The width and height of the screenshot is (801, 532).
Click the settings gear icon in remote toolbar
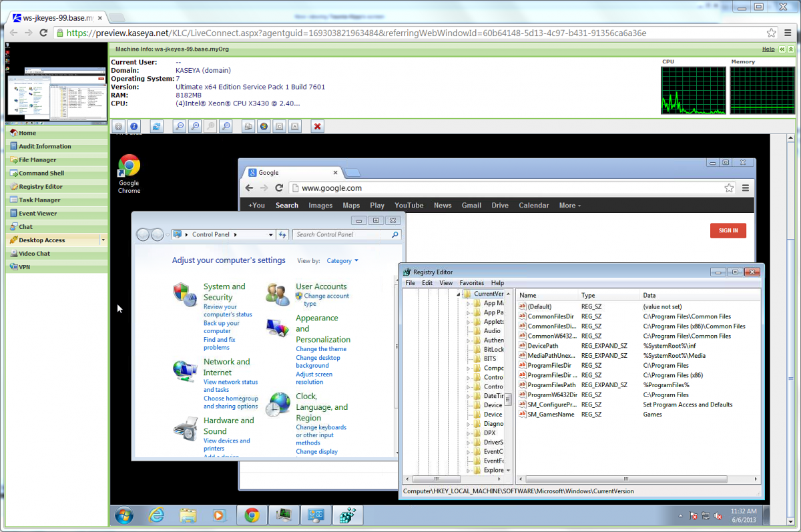point(118,126)
